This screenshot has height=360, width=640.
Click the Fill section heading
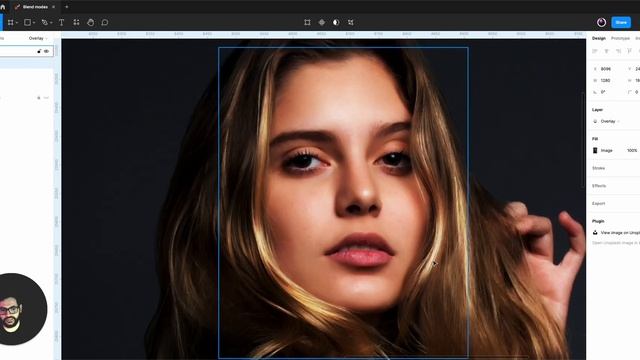tap(595, 139)
